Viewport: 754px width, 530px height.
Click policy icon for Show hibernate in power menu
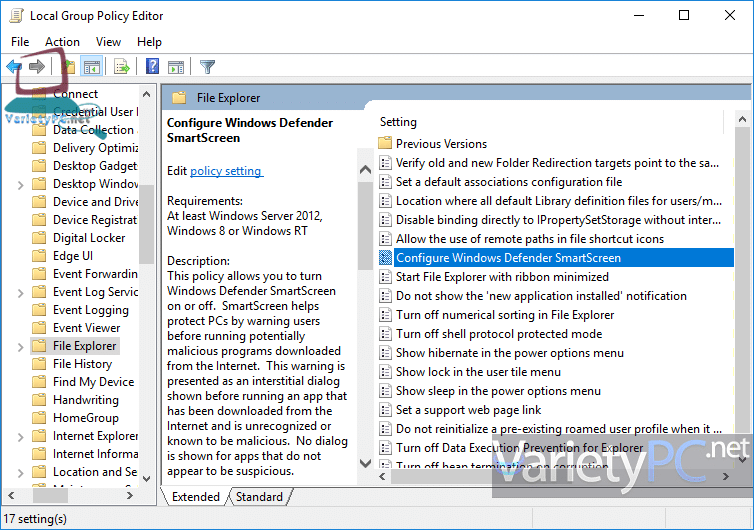pyautogui.click(x=385, y=353)
